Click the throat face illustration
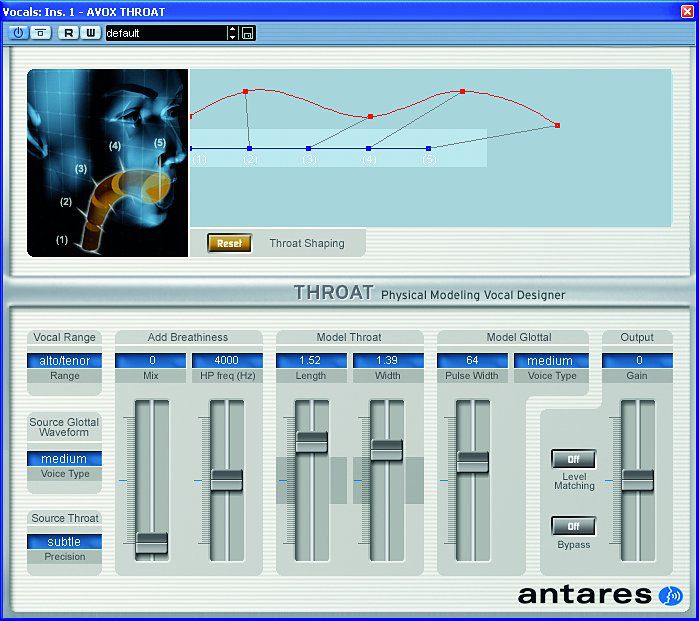Screen dimensions: 699x621 click(x=107, y=163)
